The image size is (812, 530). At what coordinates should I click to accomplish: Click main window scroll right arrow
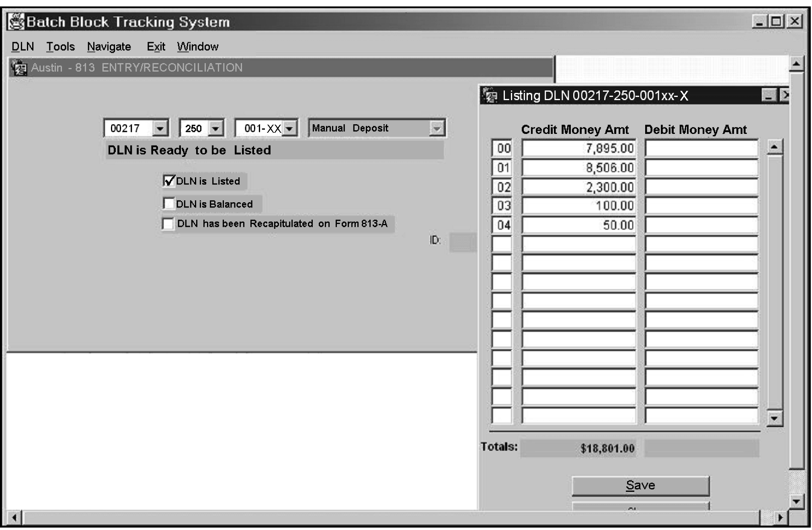click(780, 518)
